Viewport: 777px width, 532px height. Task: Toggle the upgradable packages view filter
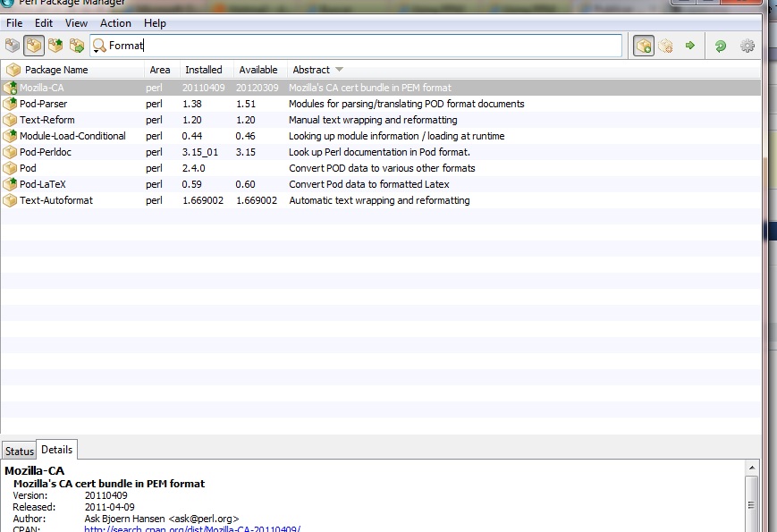(x=55, y=46)
